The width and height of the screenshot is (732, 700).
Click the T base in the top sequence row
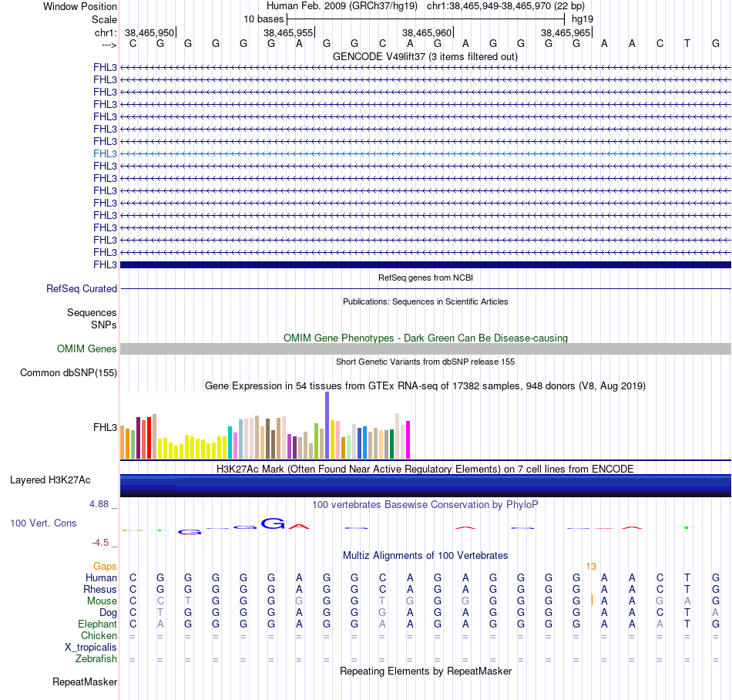687,43
